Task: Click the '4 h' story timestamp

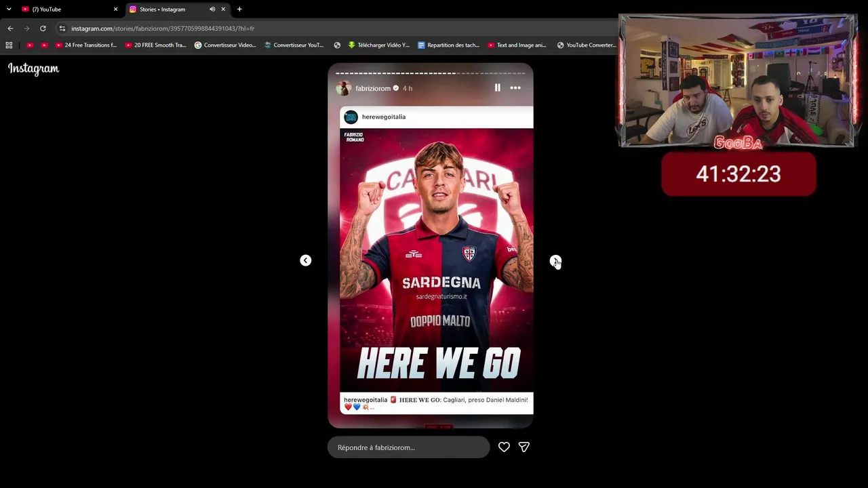Action: (x=408, y=88)
